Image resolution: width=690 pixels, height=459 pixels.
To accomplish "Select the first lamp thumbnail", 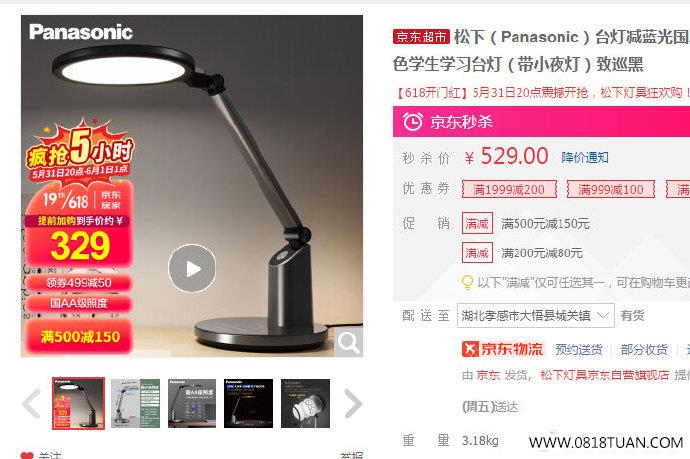I will point(78,403).
